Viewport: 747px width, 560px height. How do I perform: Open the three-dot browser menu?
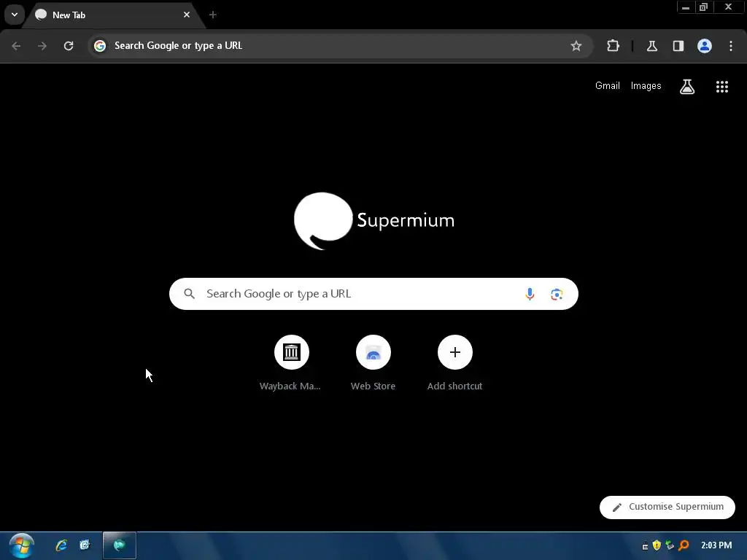pyautogui.click(x=731, y=46)
